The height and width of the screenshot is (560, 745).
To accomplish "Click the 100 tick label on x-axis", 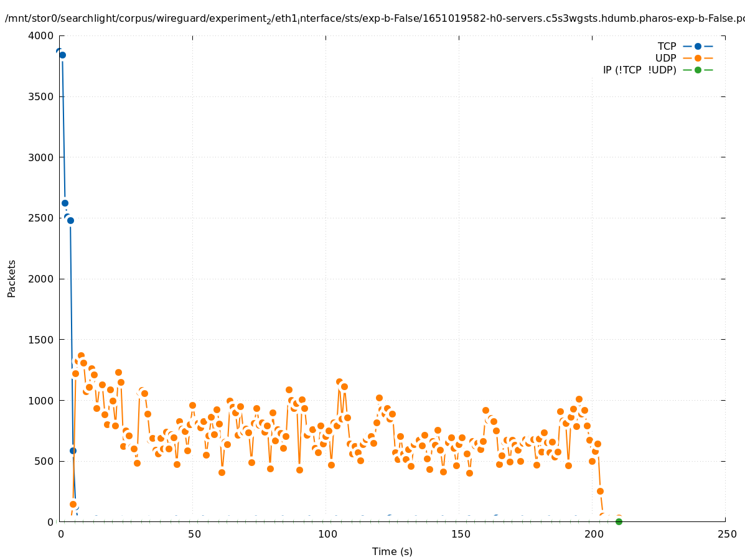I will 326,534.
